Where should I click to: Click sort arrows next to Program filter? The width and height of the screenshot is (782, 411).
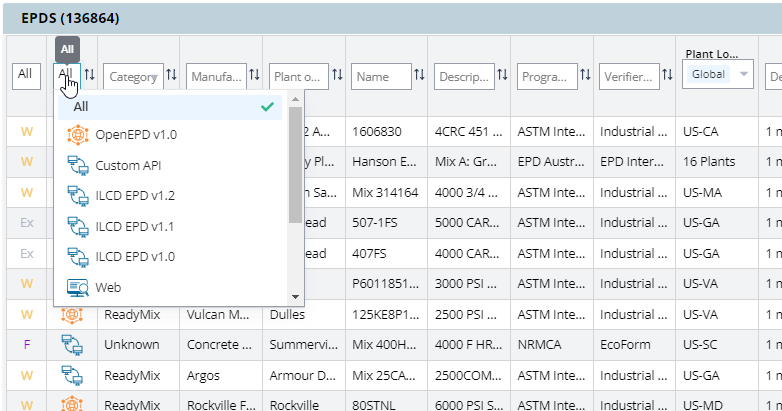coord(583,76)
